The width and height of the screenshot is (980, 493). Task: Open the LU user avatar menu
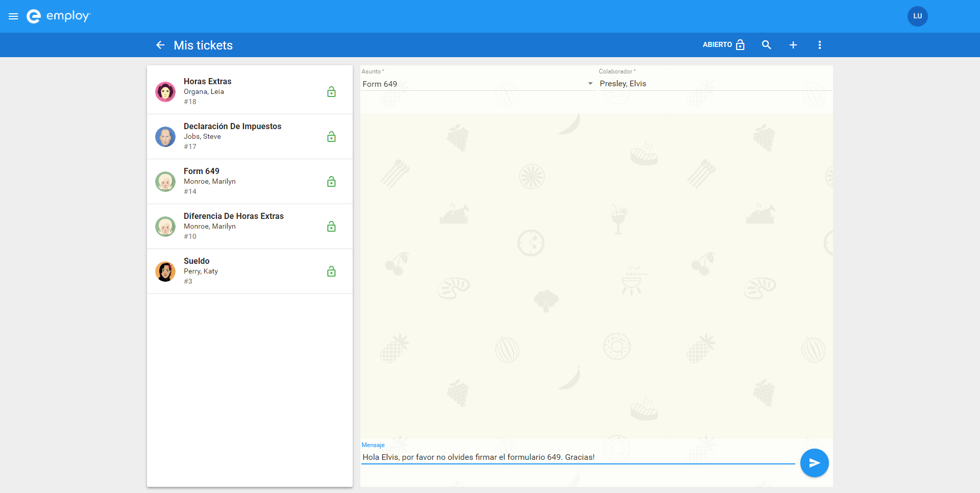point(917,16)
